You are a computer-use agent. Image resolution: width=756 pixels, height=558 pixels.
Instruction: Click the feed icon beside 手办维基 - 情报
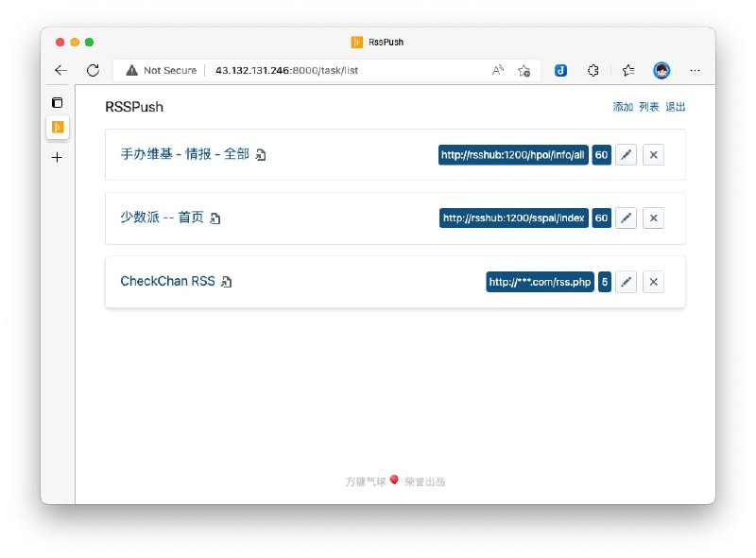tap(262, 154)
